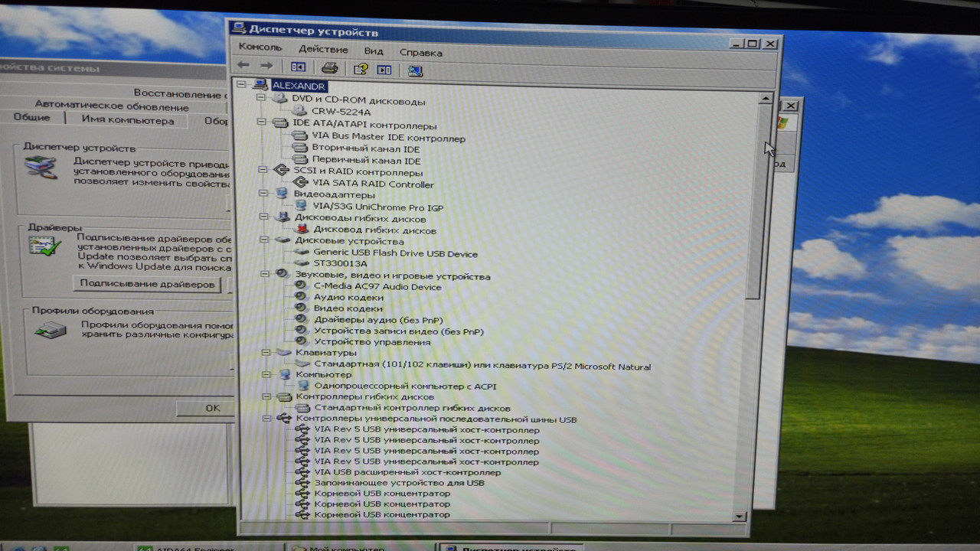The image size is (980, 551).
Task: Click the Стандартный контроллер гибких дисков icon
Action: 303,408
